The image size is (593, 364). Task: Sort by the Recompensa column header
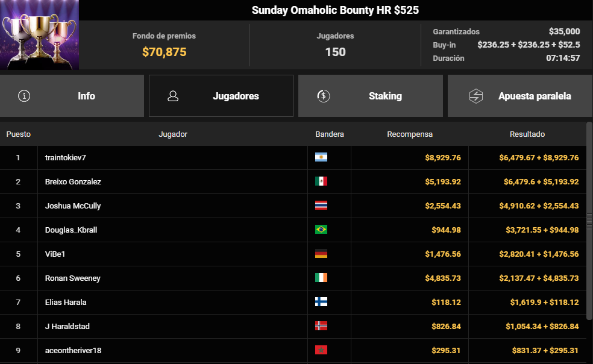click(x=409, y=134)
